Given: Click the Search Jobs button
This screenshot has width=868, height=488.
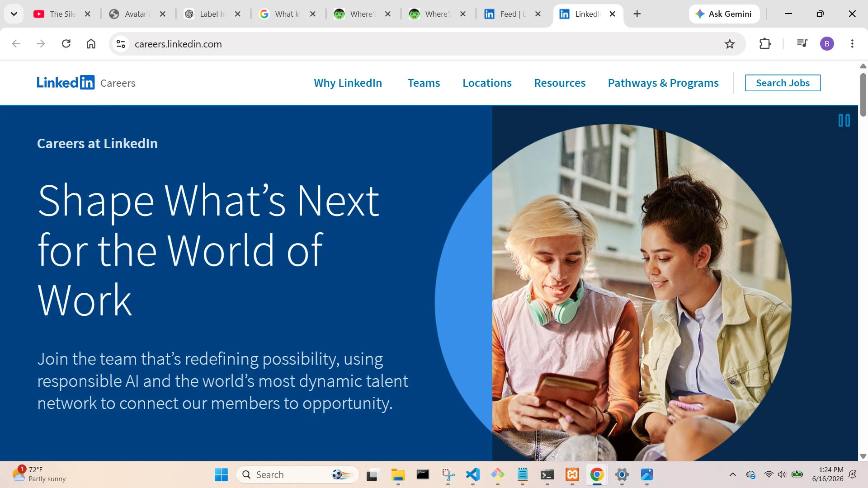Looking at the screenshot, I should (783, 83).
